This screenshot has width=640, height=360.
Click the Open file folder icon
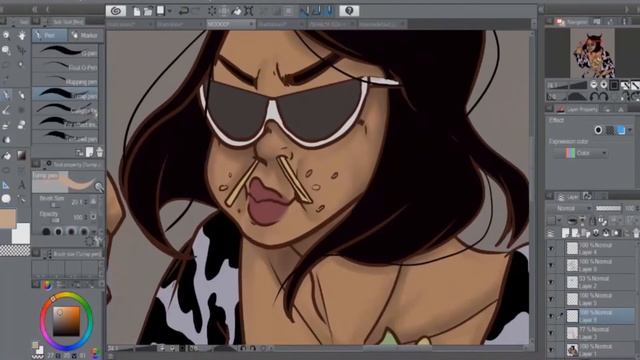click(148, 11)
